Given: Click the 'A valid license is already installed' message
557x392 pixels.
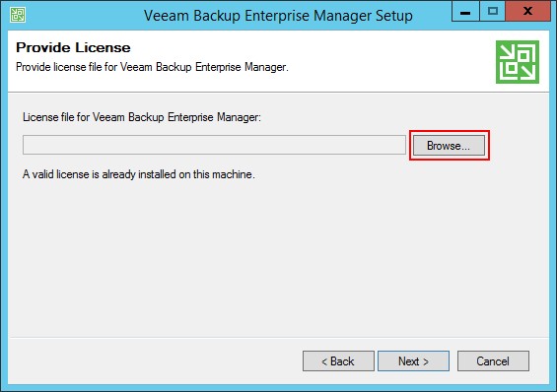Looking at the screenshot, I should coord(139,174).
